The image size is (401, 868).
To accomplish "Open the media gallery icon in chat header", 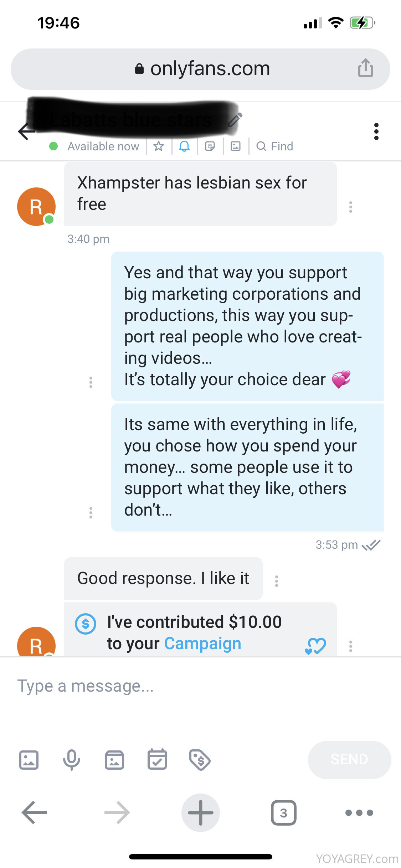I will pyautogui.click(x=236, y=146).
